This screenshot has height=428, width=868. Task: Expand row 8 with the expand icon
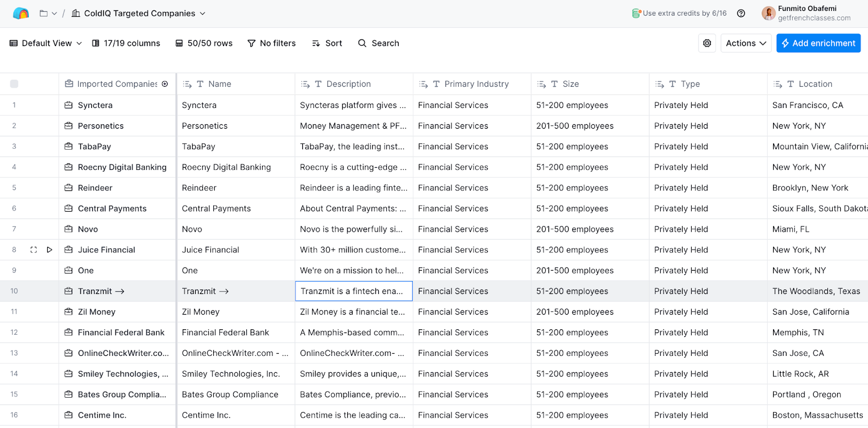[x=34, y=250]
